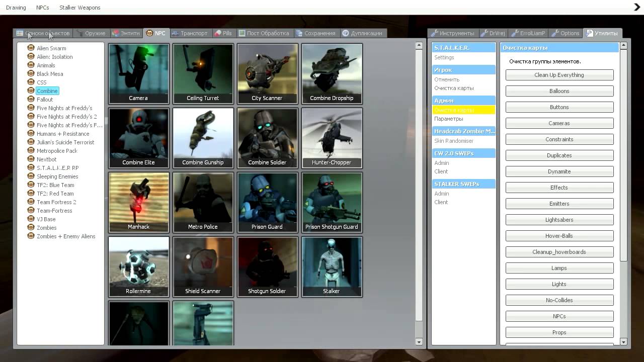Open the Pills tab
The width and height of the screenshot is (644, 362).
pos(223,33)
